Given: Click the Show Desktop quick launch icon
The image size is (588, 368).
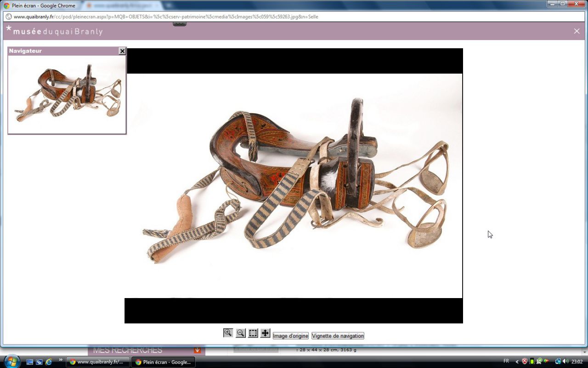Looking at the screenshot, I should [30, 362].
